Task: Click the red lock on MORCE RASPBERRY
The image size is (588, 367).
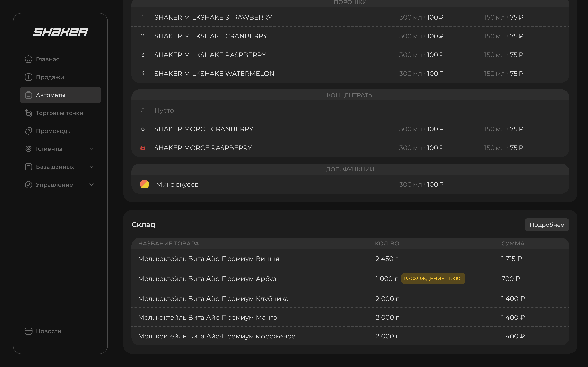Action: pyautogui.click(x=143, y=148)
